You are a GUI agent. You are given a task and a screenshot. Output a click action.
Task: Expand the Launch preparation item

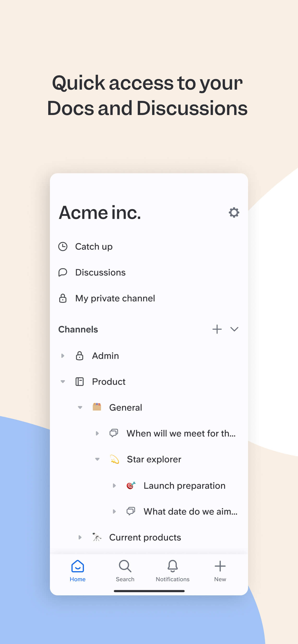pos(114,485)
